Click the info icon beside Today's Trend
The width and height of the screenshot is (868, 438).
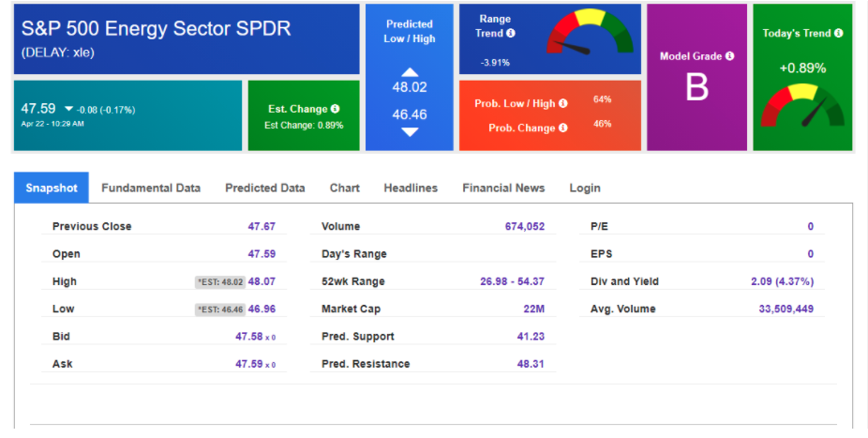839,33
